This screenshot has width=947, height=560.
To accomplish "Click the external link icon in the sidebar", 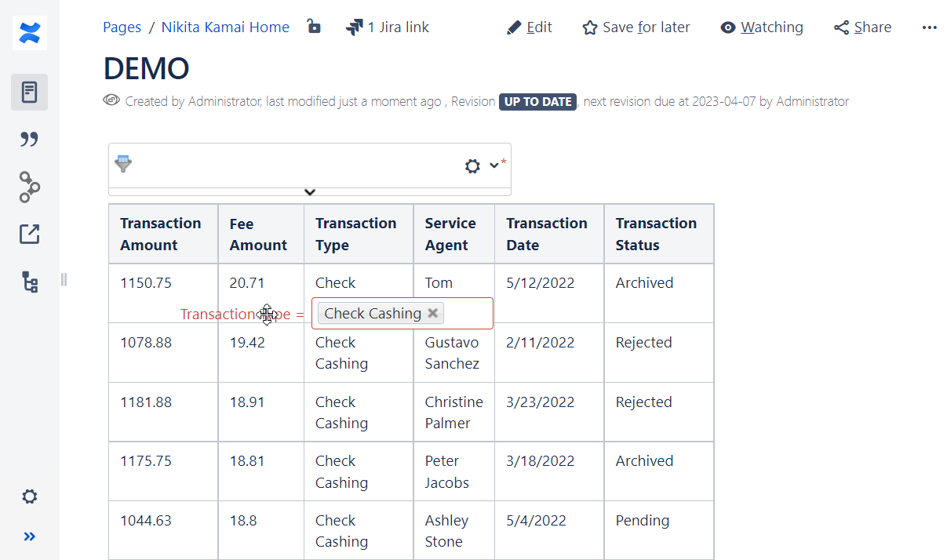I will coord(29,234).
